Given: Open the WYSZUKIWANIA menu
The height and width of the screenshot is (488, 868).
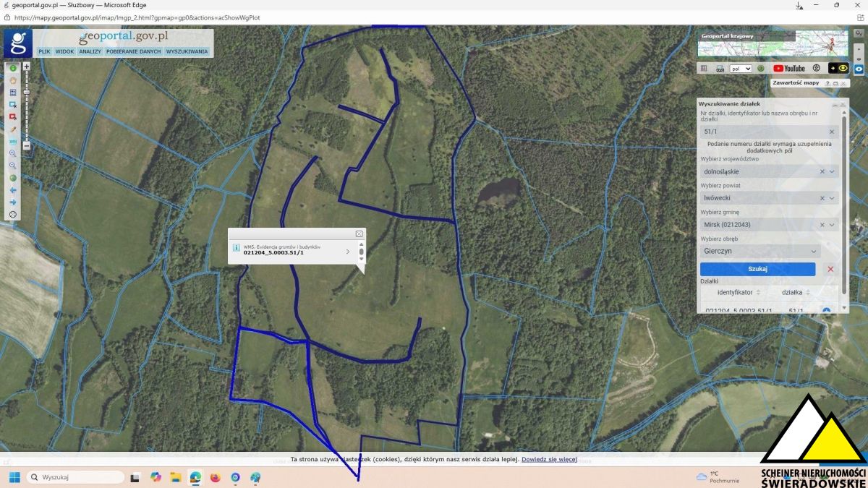Looking at the screenshot, I should [187, 51].
